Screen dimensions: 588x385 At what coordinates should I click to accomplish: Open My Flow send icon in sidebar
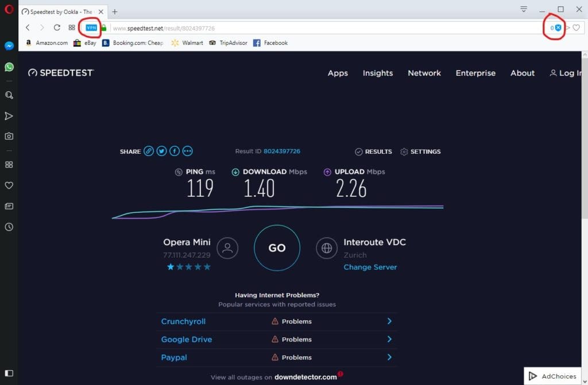[x=9, y=116]
